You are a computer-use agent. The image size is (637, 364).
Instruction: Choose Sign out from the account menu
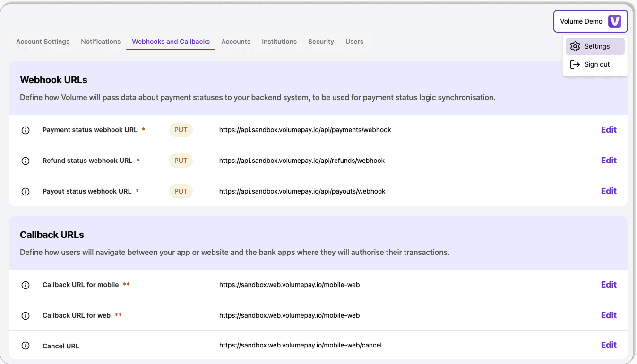(595, 64)
